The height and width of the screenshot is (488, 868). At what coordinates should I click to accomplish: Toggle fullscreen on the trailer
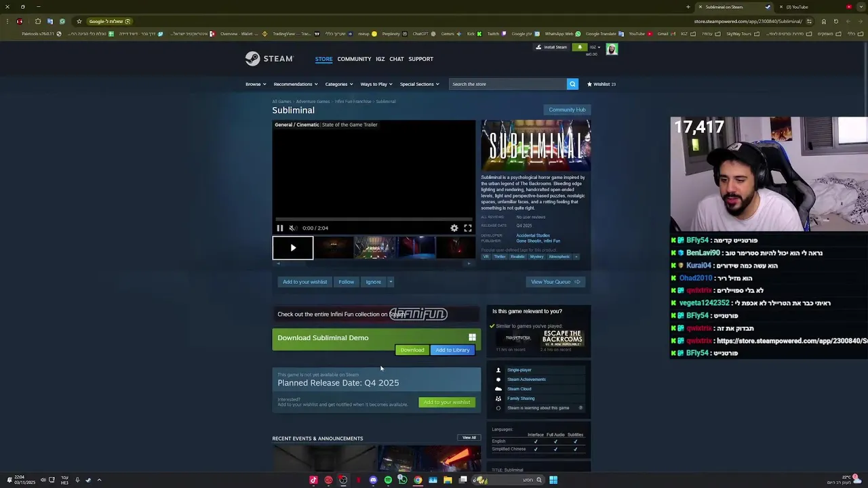point(468,228)
